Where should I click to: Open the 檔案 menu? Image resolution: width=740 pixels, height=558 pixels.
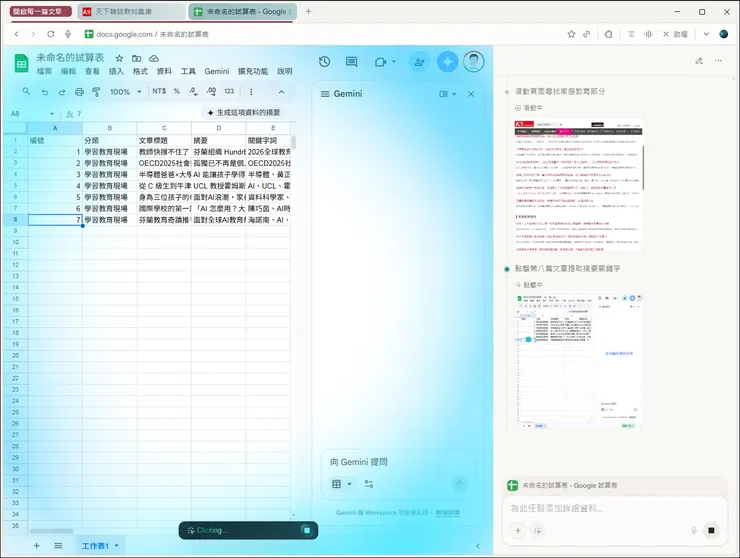coord(44,71)
